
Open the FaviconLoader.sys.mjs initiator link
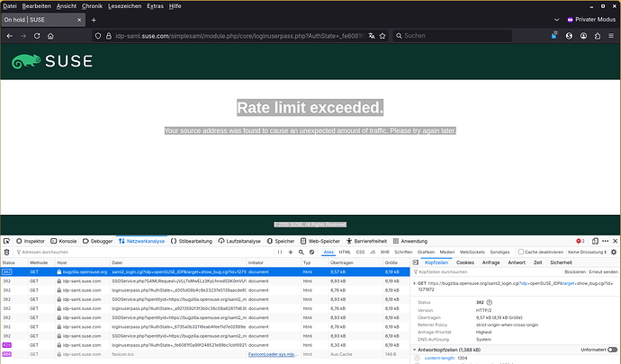click(274, 354)
